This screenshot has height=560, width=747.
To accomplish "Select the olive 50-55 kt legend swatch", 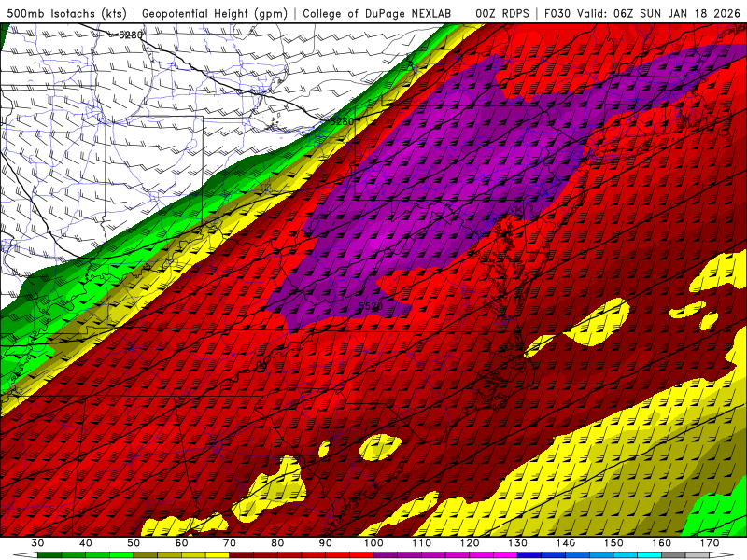I will point(146,555).
